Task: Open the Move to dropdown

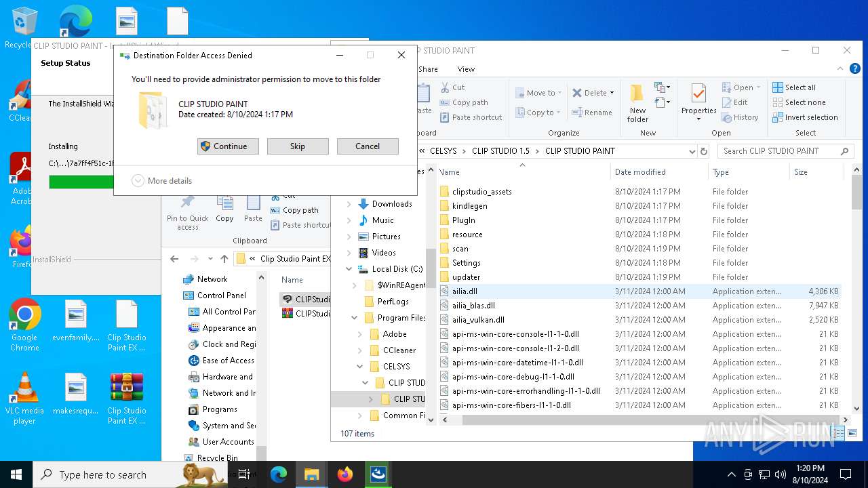Action: coord(538,93)
